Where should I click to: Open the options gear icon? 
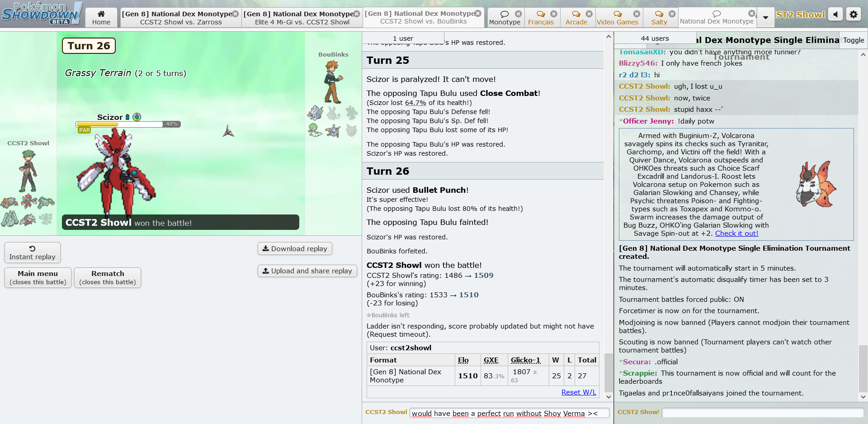pyautogui.click(x=854, y=14)
